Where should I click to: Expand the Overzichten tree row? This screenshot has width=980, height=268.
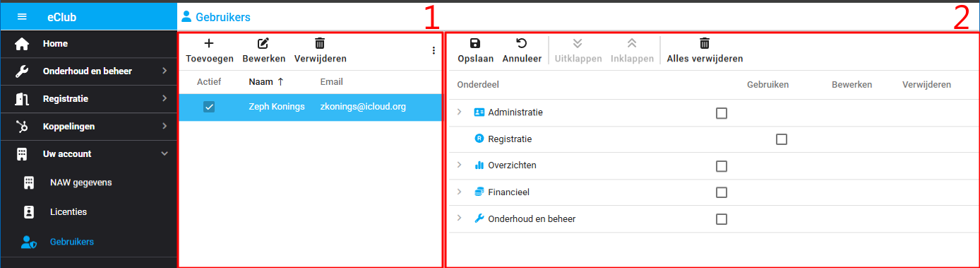[x=460, y=165]
